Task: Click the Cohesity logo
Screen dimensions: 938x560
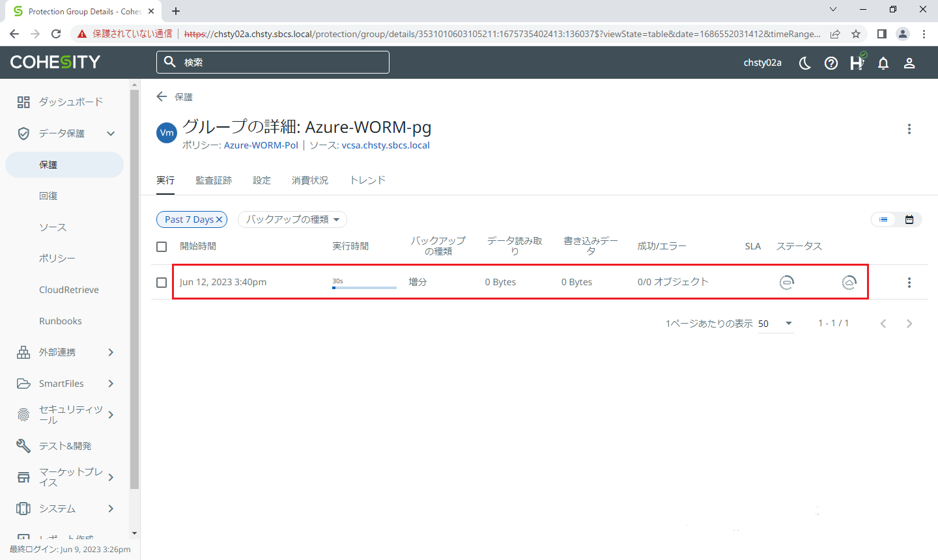Action: click(x=55, y=62)
